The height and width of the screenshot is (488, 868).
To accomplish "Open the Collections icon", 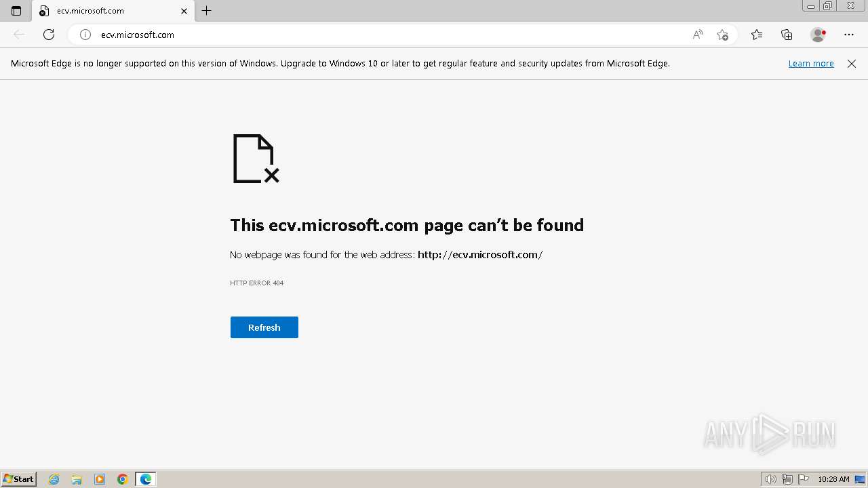I will (787, 35).
